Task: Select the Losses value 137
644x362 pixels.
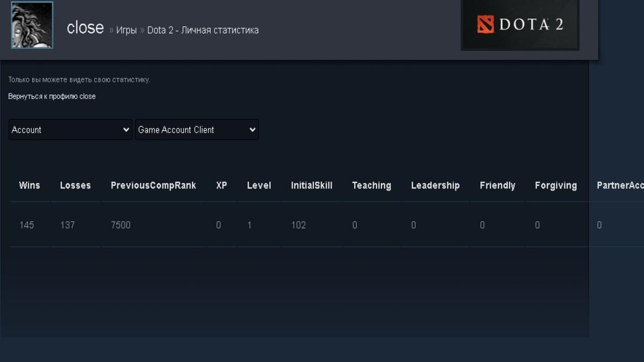Action: pos(67,225)
